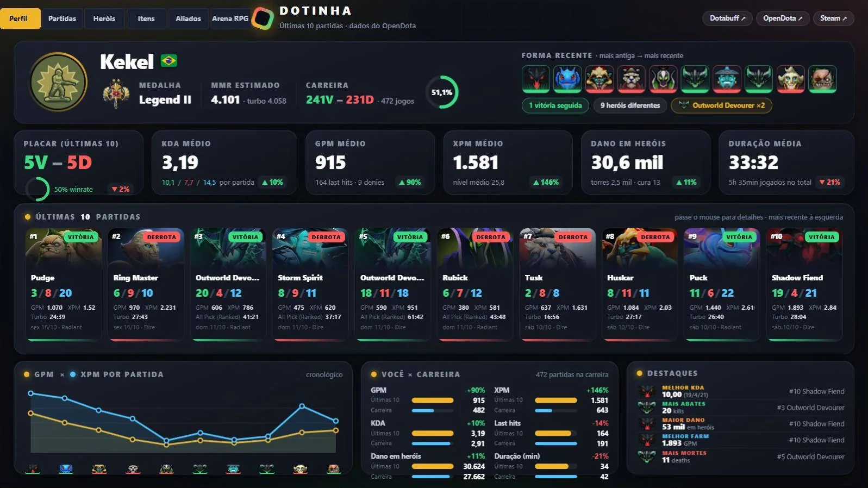Open the Dotabuff external link
This screenshot has width=868, height=488.
coord(727,18)
